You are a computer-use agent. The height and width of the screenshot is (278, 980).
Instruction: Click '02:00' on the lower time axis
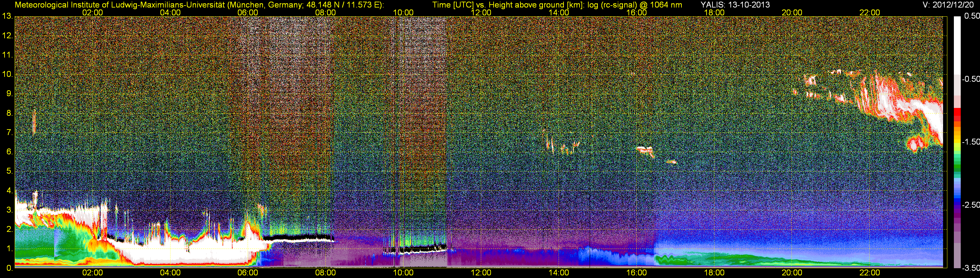point(92,273)
